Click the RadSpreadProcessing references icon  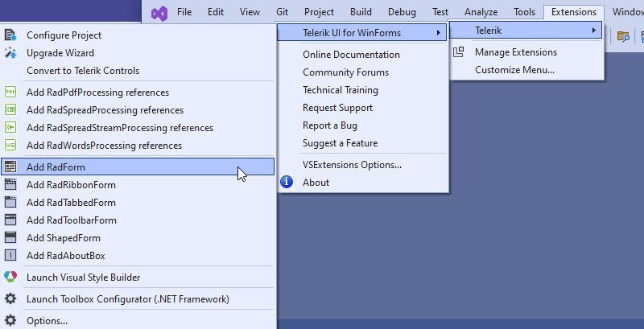[x=10, y=110]
